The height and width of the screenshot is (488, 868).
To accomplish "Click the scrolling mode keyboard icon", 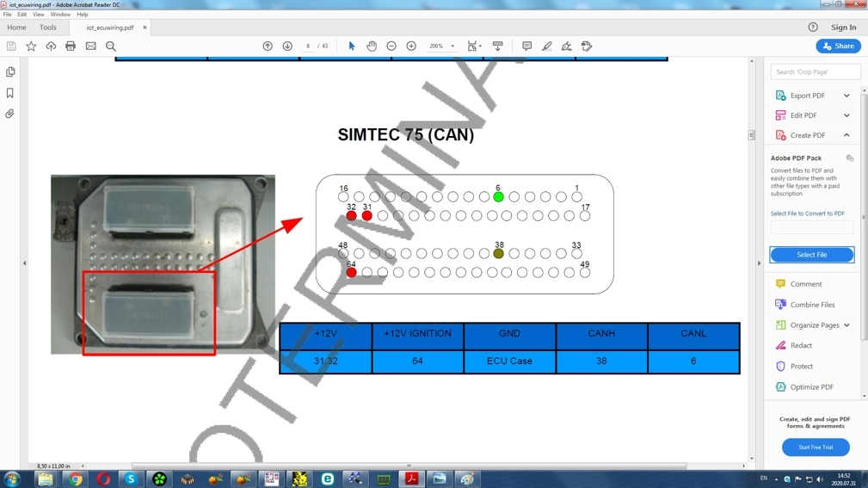I will pyautogui.click(x=498, y=46).
